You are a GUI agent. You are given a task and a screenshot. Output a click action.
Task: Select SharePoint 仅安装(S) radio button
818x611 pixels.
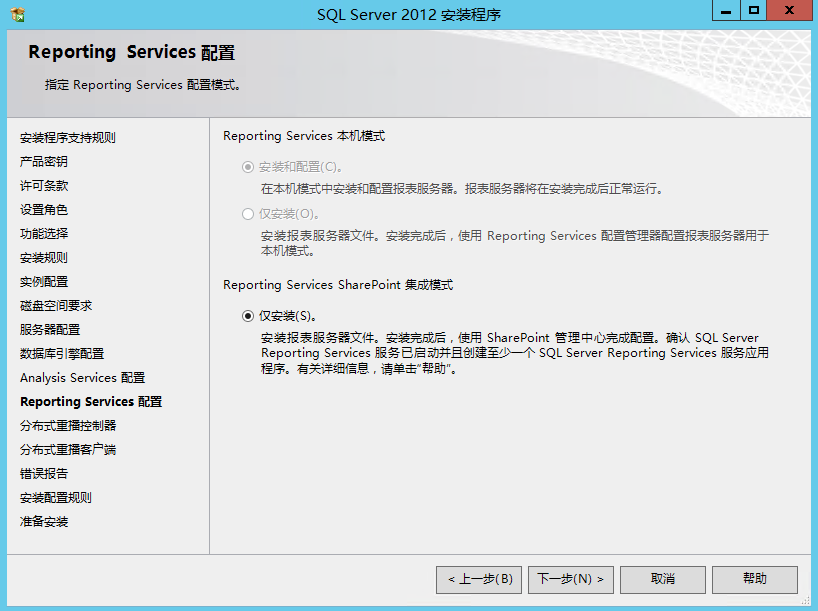pyautogui.click(x=248, y=316)
